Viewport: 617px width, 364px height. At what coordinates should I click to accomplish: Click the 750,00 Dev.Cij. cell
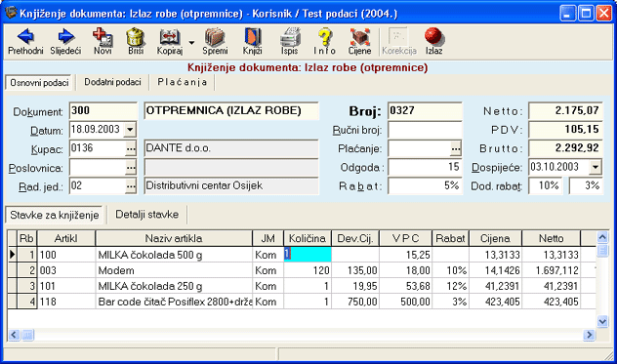pos(355,302)
